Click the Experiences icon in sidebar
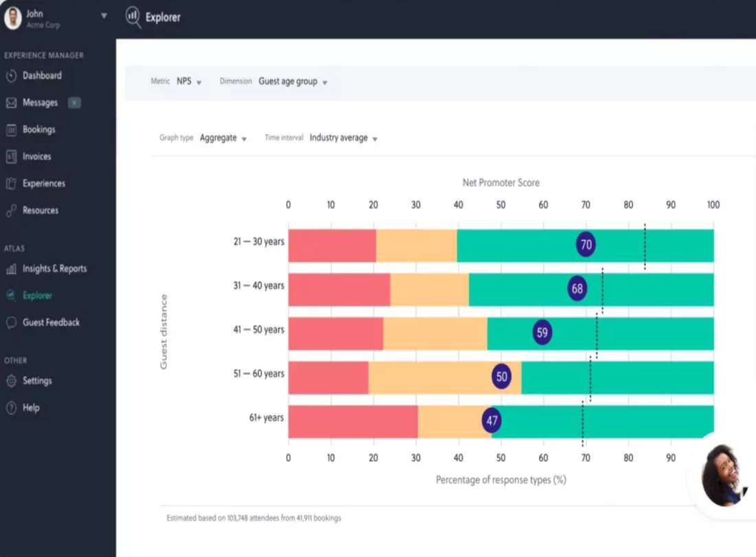The width and height of the screenshot is (756, 557). point(11,184)
